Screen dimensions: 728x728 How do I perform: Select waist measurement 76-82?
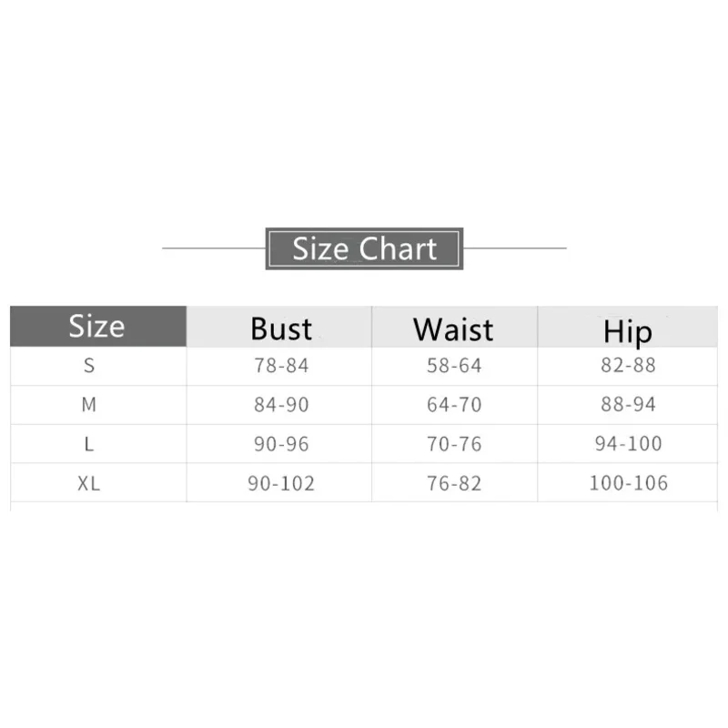coord(454,483)
